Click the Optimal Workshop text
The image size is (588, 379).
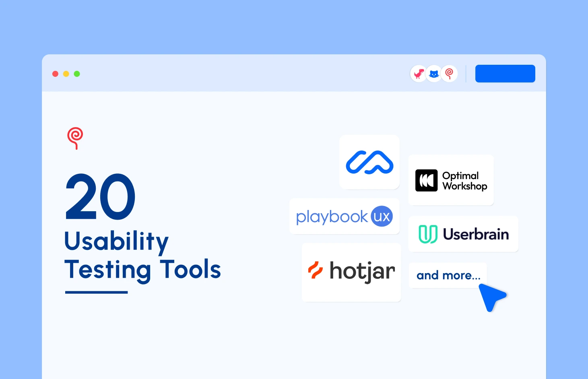[465, 181]
